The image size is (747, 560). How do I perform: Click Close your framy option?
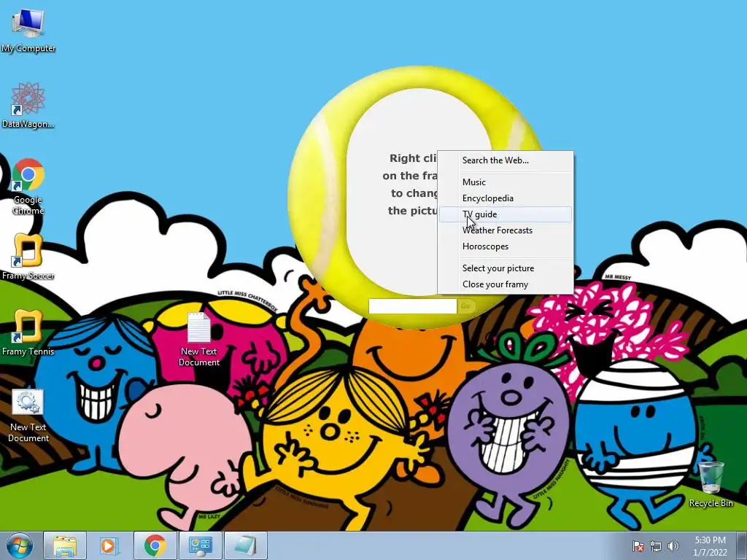(x=506, y=284)
